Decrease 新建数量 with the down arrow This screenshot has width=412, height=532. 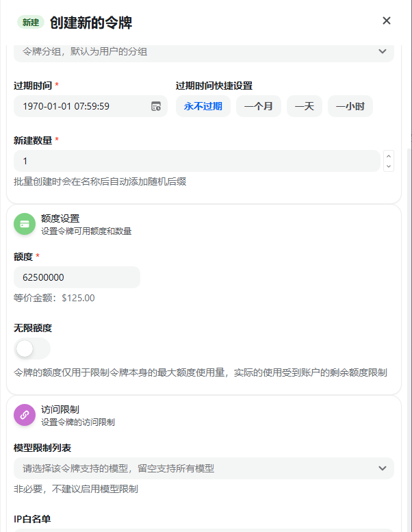pos(389,166)
